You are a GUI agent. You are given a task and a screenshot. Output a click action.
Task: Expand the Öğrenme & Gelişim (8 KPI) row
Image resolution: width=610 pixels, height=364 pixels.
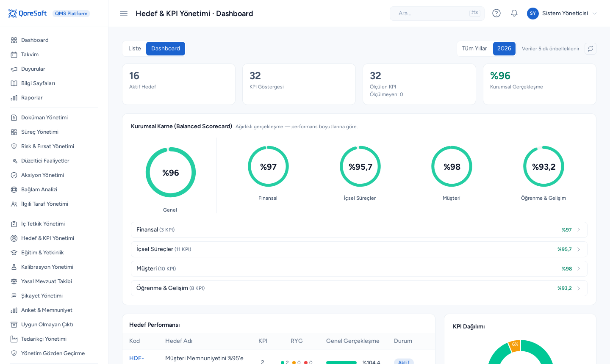[359, 288]
